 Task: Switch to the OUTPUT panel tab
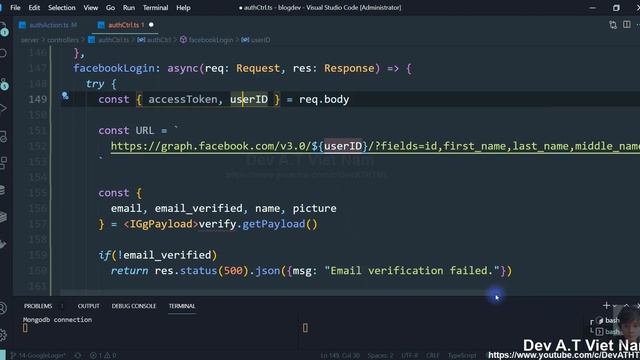(x=88, y=306)
